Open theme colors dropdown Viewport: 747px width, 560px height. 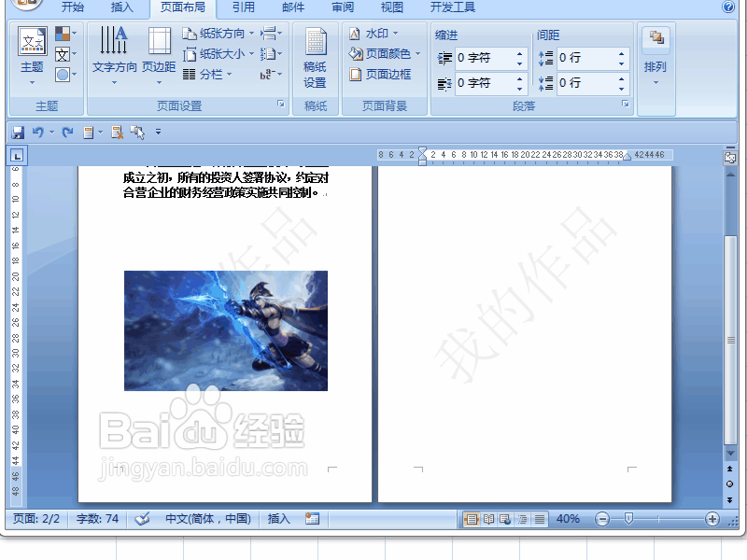pos(65,34)
